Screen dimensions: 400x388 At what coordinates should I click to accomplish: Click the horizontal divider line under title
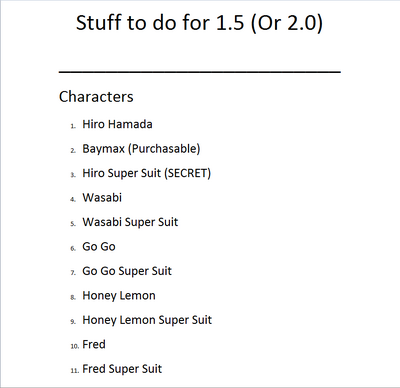click(200, 71)
